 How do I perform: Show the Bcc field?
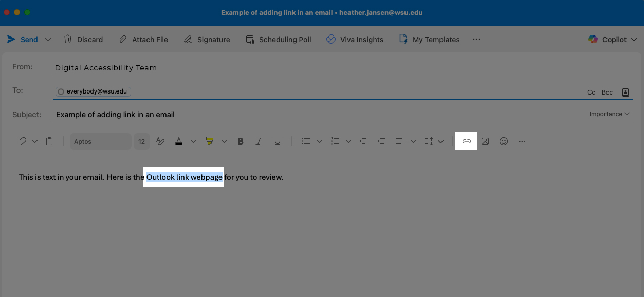(x=607, y=92)
